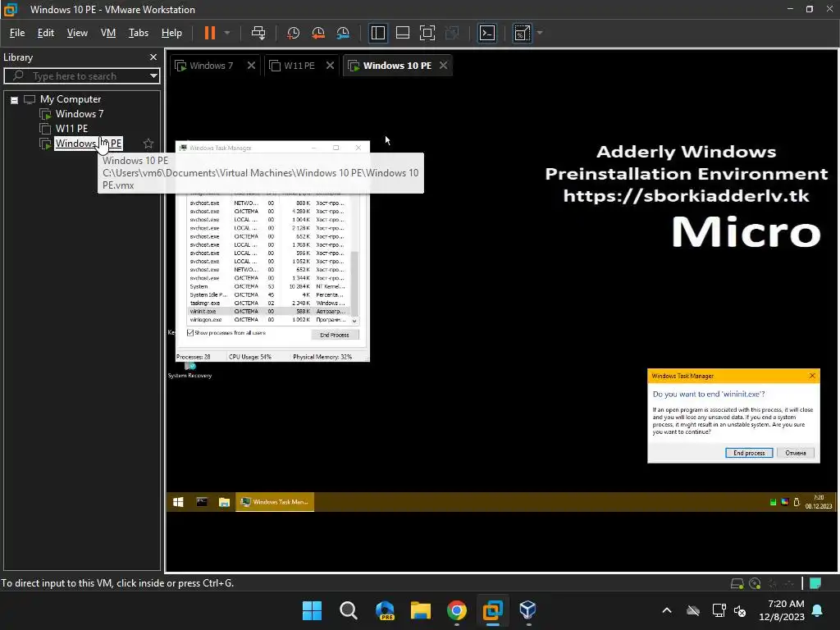Open the Edit menu
840x630 pixels.
tap(46, 33)
